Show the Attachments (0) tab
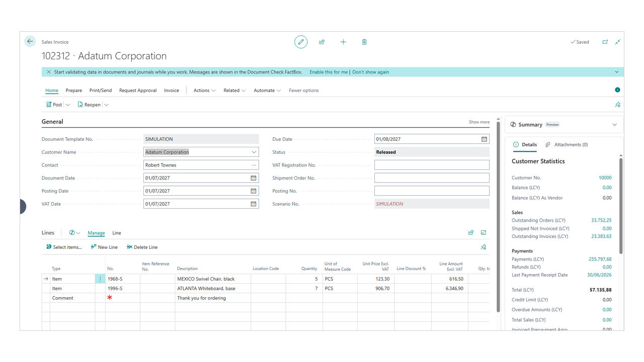Viewport: 644px width, 362px height. 567,145
